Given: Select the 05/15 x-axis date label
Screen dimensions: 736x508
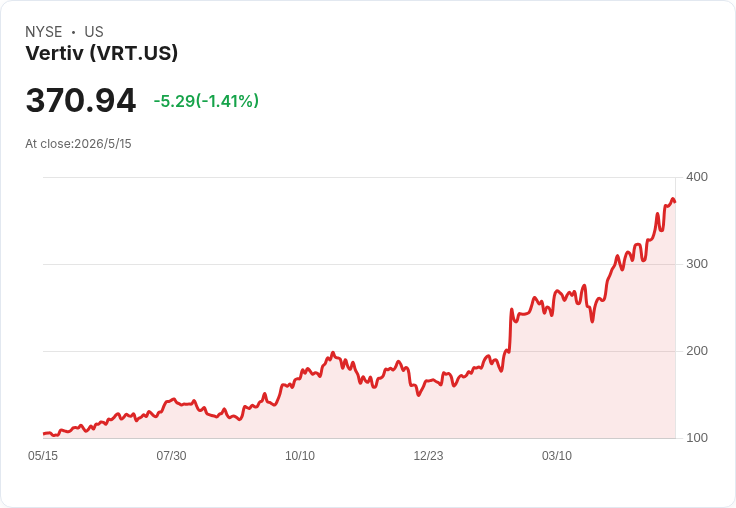Looking at the screenshot, I should tap(43, 455).
